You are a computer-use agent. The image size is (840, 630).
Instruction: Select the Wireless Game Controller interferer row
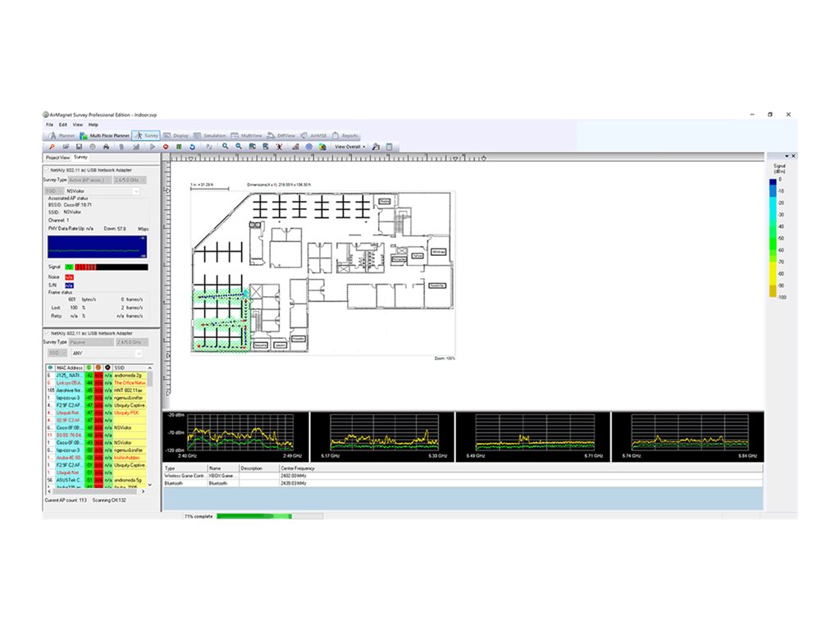[x=463, y=476]
